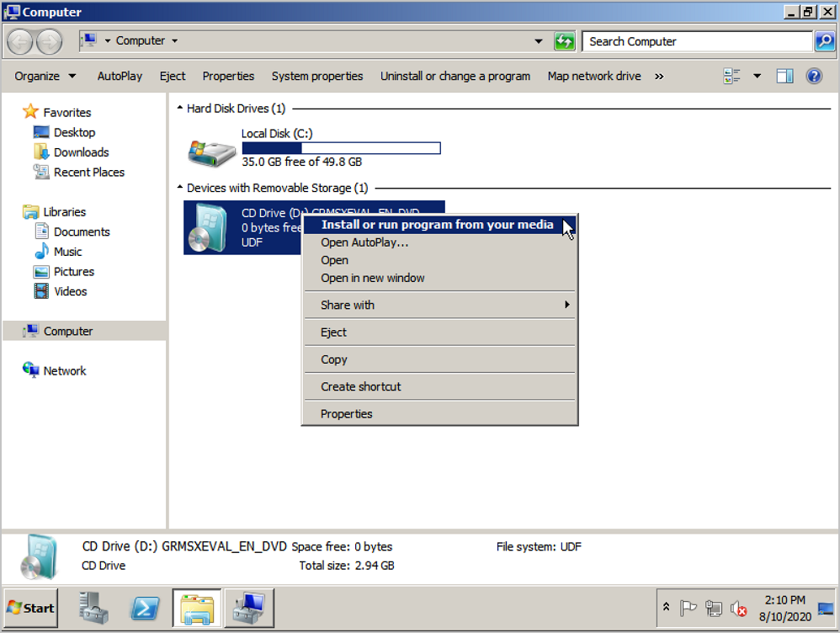Refresh the Computer view with green arrows icon
The height and width of the screenshot is (633, 840).
coord(564,41)
